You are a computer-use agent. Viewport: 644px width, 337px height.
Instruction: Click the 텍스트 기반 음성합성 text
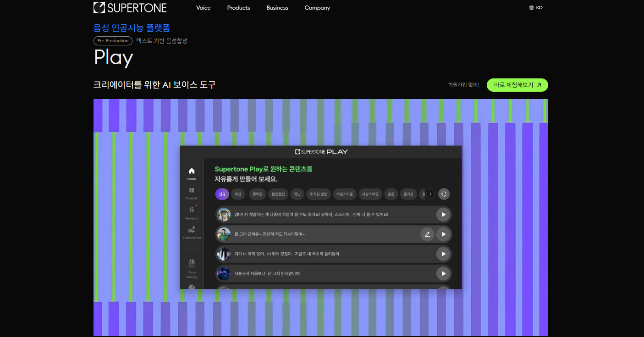click(x=162, y=41)
